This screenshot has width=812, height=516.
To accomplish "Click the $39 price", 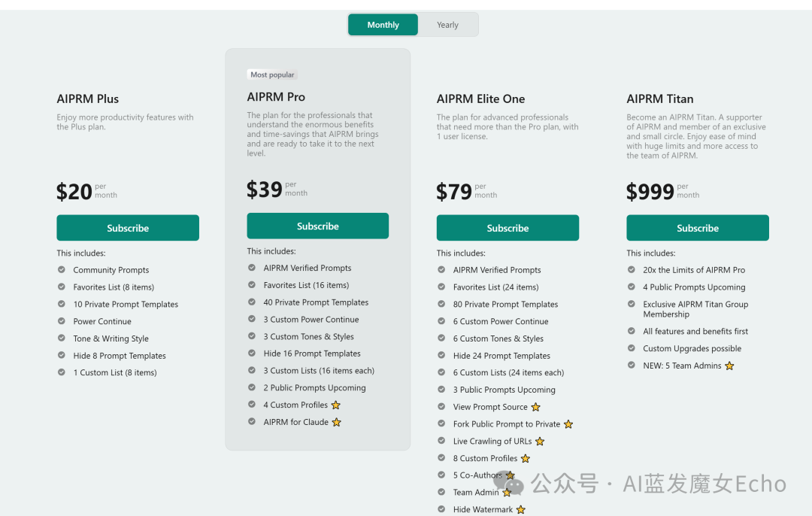I will [264, 190].
